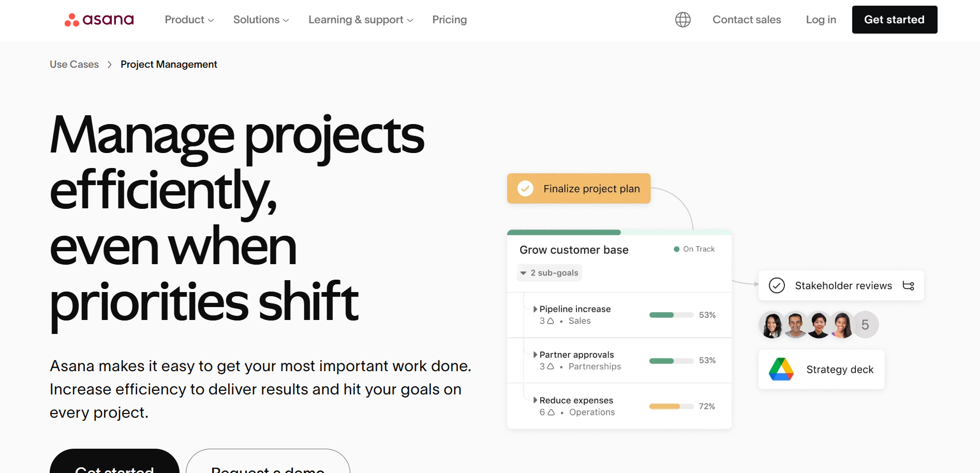Screen dimensions: 980x473
Task: Open the Product menu
Action: click(x=189, y=20)
